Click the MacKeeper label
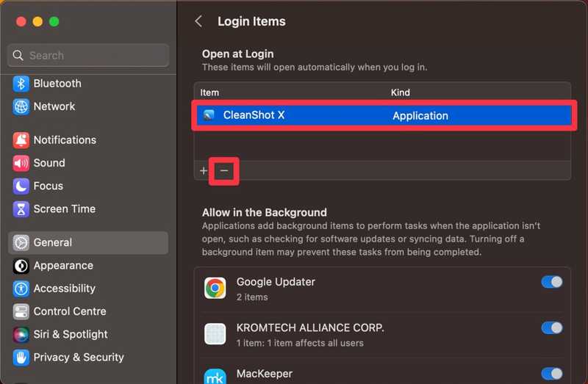Viewport: 588px width, 384px height. (265, 374)
